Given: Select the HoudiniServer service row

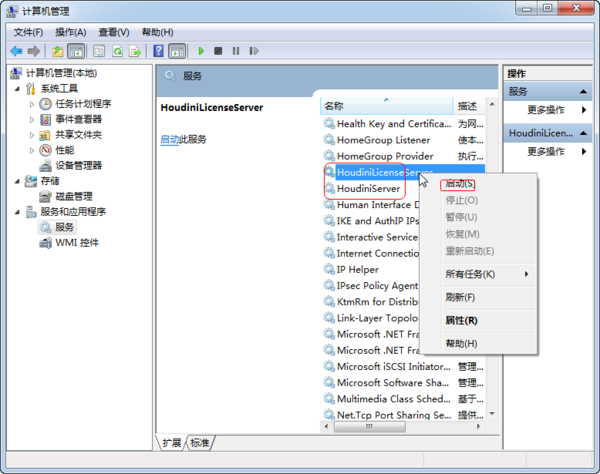Looking at the screenshot, I should [x=368, y=189].
